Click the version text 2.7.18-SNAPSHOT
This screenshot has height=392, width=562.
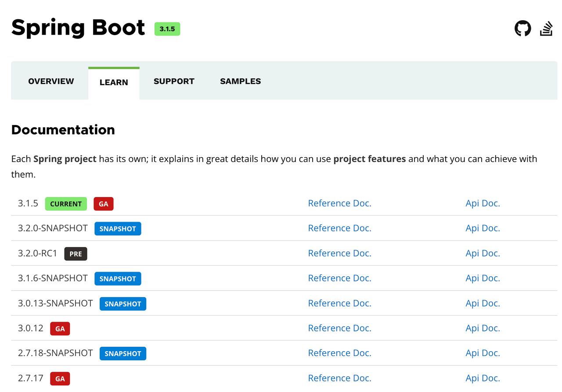(55, 353)
